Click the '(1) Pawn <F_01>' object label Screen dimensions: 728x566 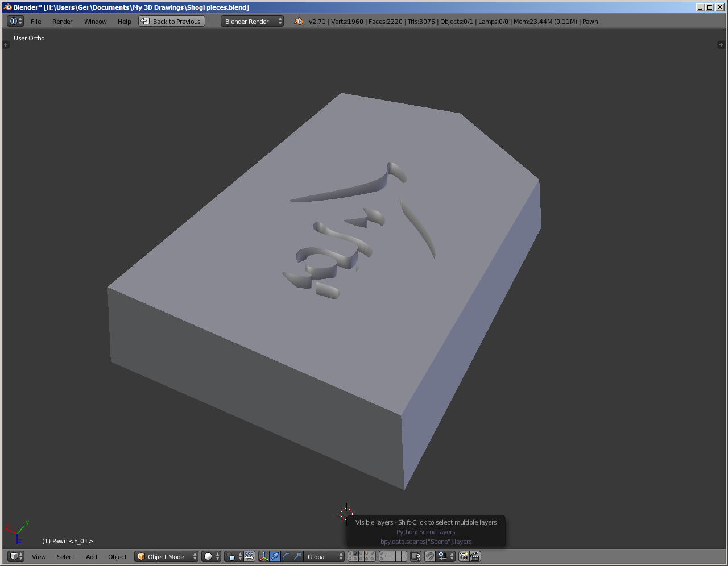[67, 541]
